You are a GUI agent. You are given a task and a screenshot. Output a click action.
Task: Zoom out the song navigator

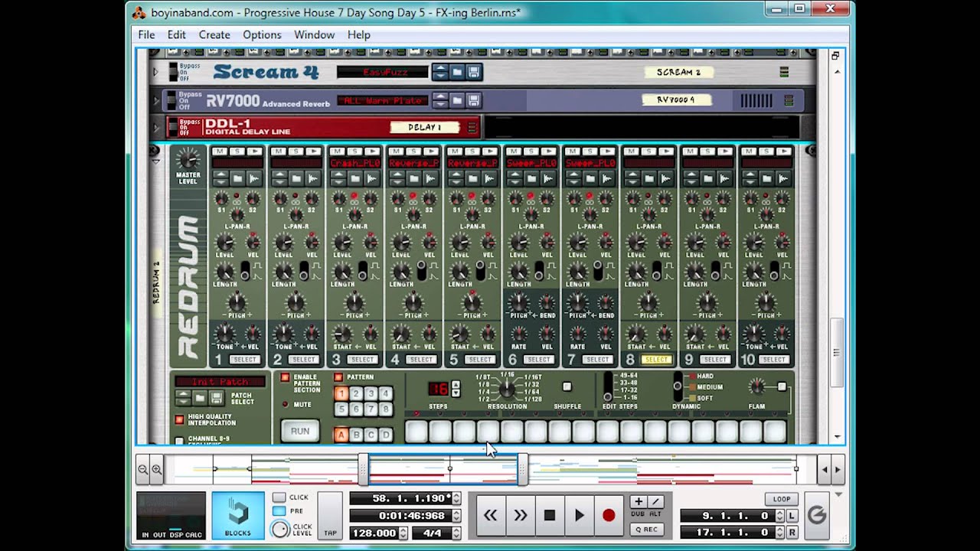click(143, 470)
